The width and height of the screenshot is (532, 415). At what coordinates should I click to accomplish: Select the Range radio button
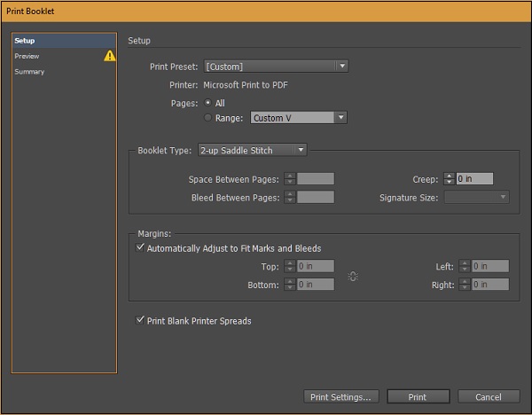click(x=209, y=117)
